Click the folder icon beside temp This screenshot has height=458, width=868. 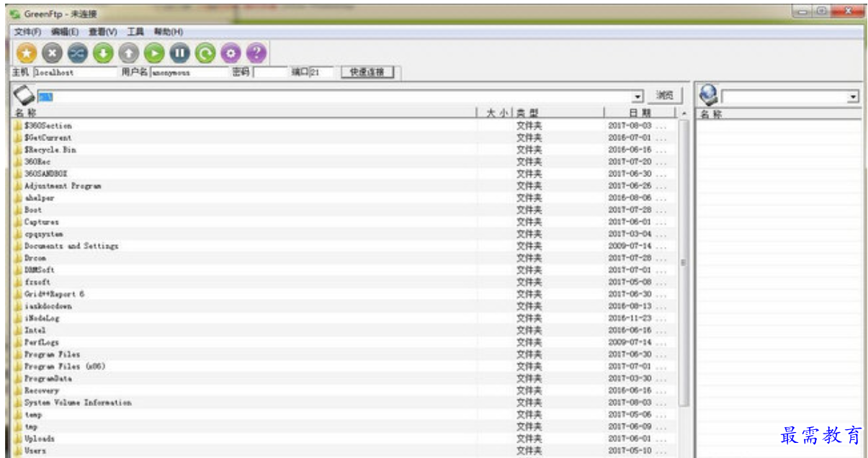18,415
